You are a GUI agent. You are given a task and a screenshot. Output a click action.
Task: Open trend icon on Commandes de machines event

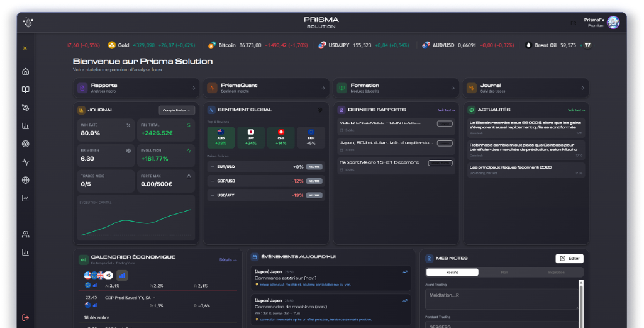405,301
